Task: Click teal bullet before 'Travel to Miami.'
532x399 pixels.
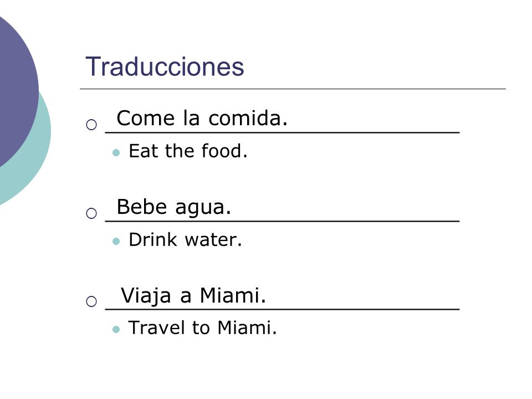Action: click(116, 329)
